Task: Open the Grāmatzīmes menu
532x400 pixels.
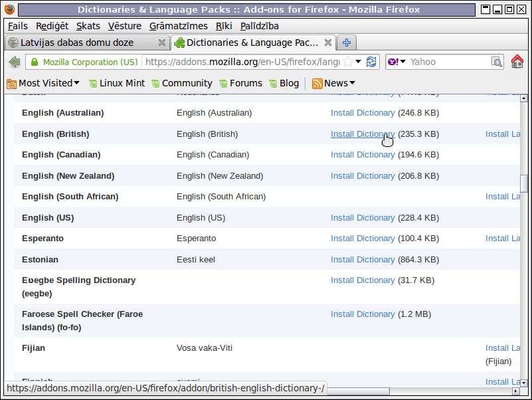Action: (x=179, y=26)
